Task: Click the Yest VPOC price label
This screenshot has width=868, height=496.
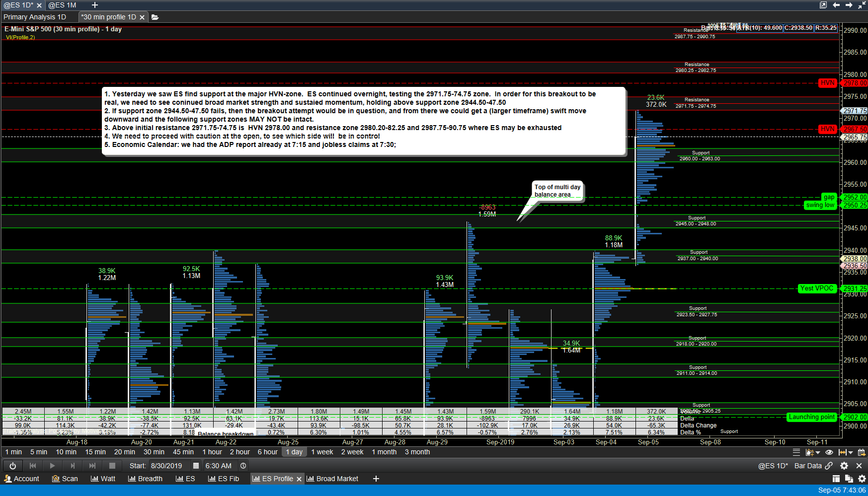Action: pyautogui.click(x=816, y=288)
